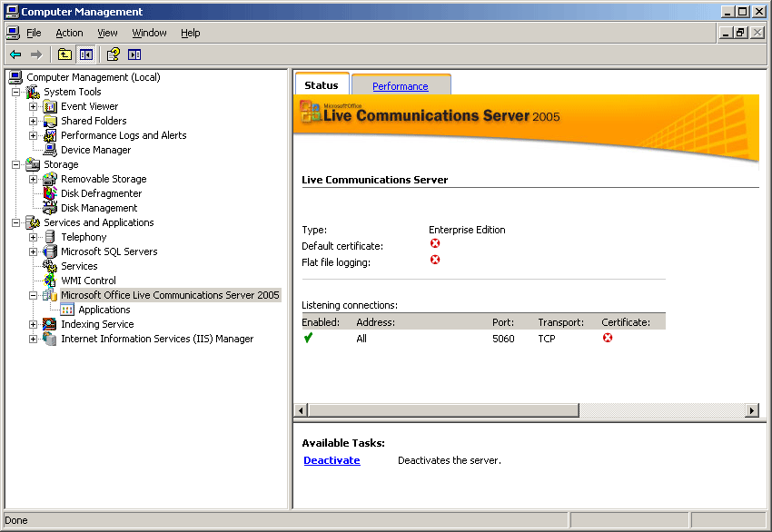Expand the Indexing Service node
The height and width of the screenshot is (532, 772).
[x=33, y=324]
